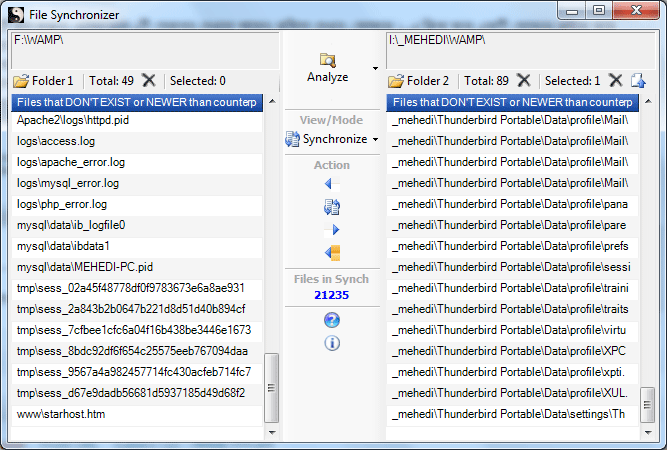Select Folder 2 row ending profile\sessi
Viewport: 667px width, 450px height.
click(512, 268)
